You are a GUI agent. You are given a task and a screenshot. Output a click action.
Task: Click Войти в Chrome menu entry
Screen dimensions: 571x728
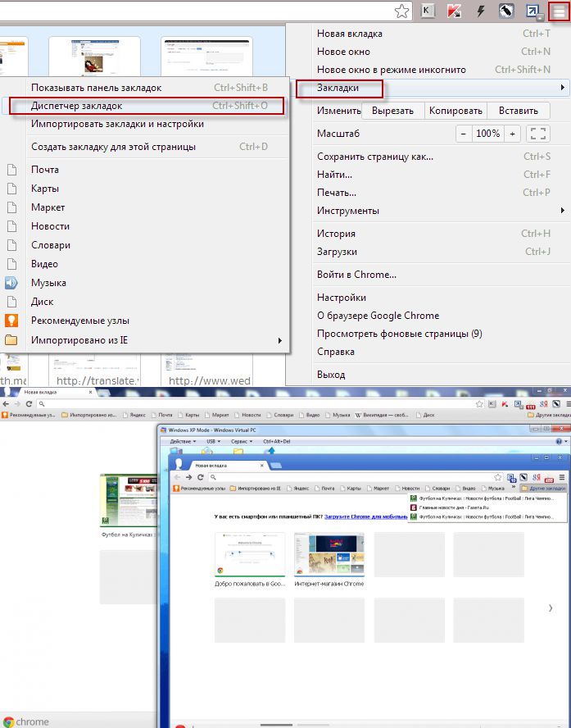[x=441, y=275]
